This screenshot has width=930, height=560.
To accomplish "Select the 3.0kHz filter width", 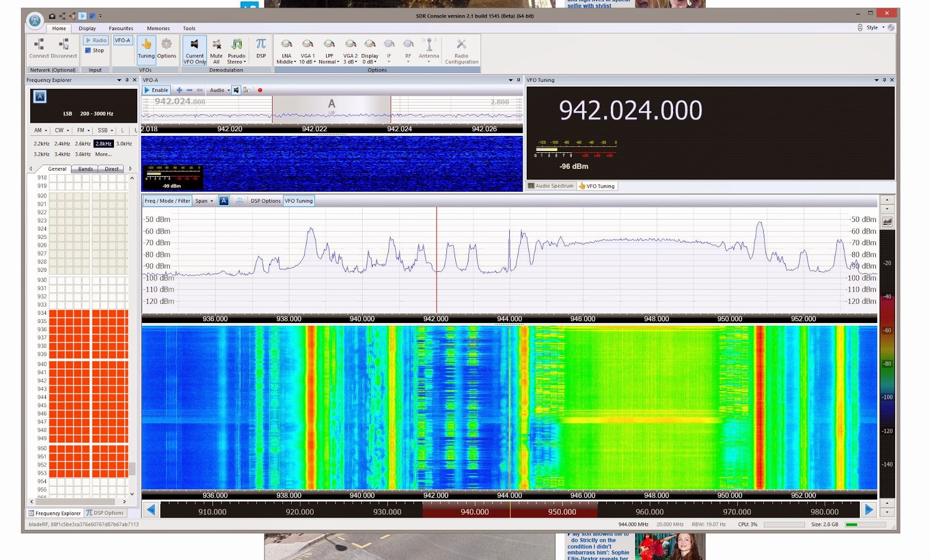I will [124, 143].
